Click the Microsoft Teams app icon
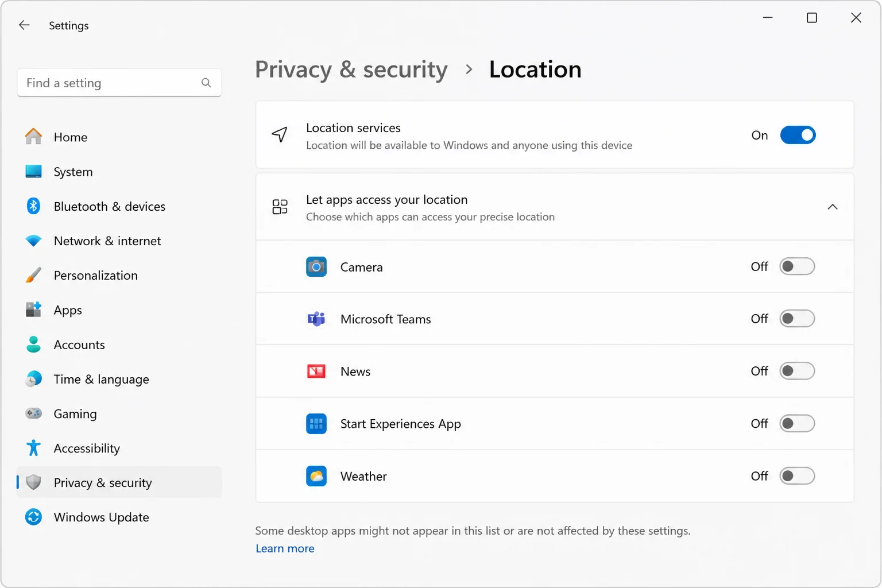This screenshot has height=588, width=882. click(x=316, y=319)
